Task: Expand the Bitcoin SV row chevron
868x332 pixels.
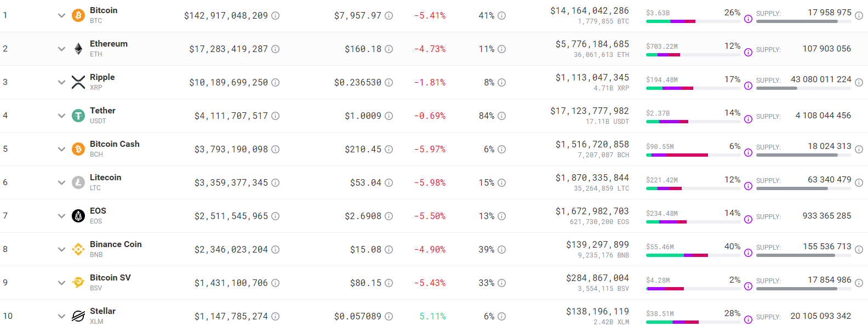Action: [x=61, y=283]
